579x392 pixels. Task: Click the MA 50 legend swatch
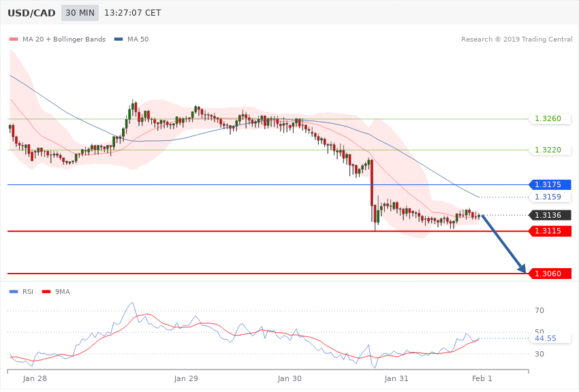[x=119, y=39]
